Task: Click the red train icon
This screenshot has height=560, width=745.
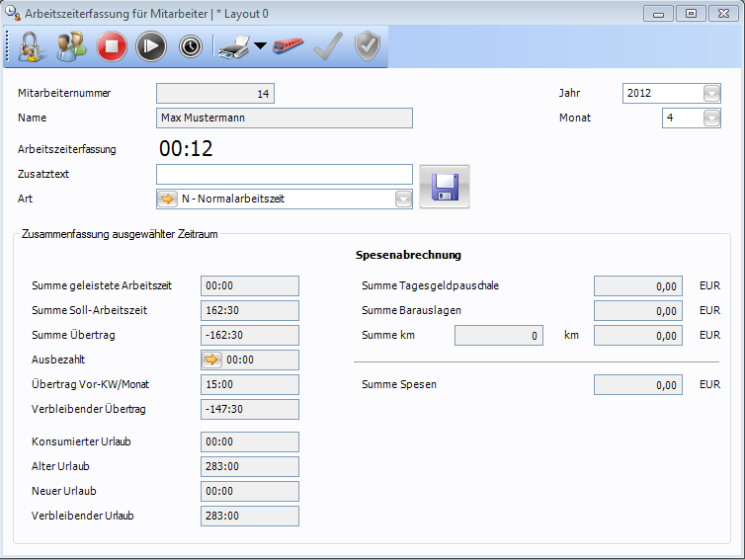Action: coord(290,46)
